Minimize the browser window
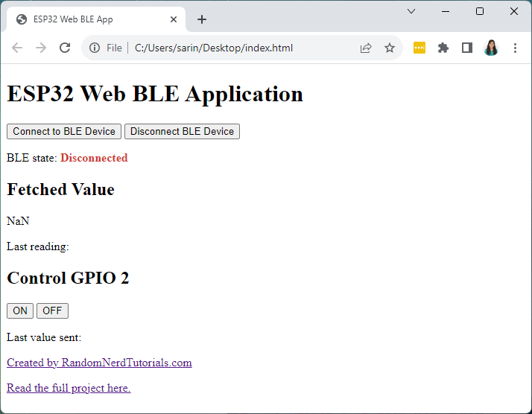Image resolution: width=532 pixels, height=414 pixels. click(446, 11)
